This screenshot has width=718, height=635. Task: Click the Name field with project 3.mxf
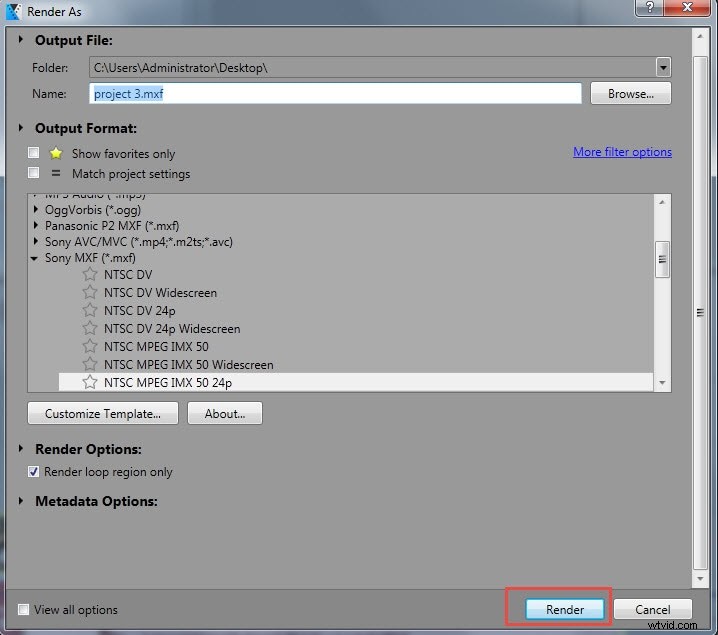click(x=335, y=93)
